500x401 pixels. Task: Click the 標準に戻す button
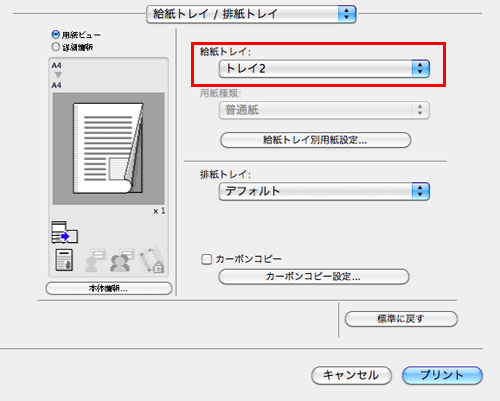[x=401, y=319]
